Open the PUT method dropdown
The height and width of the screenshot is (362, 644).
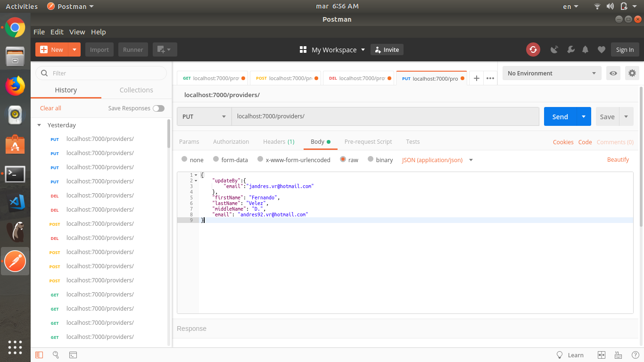[x=204, y=116]
